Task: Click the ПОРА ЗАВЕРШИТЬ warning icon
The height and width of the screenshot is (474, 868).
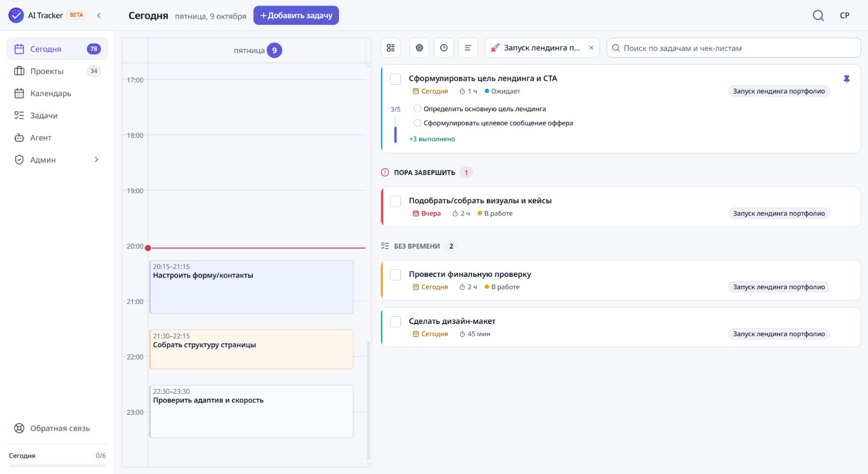Action: (x=385, y=172)
